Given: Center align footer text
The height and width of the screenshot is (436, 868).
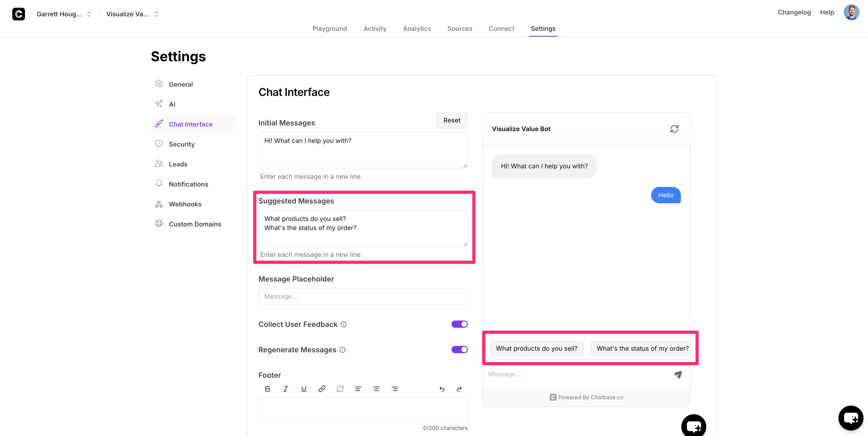Looking at the screenshot, I should tap(376, 389).
